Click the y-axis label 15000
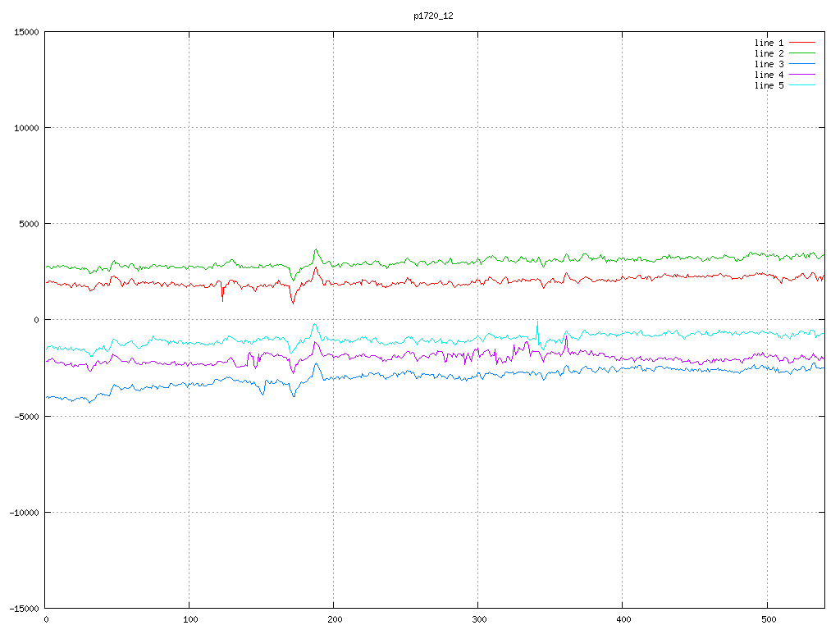This screenshot has width=840, height=630. [26, 32]
